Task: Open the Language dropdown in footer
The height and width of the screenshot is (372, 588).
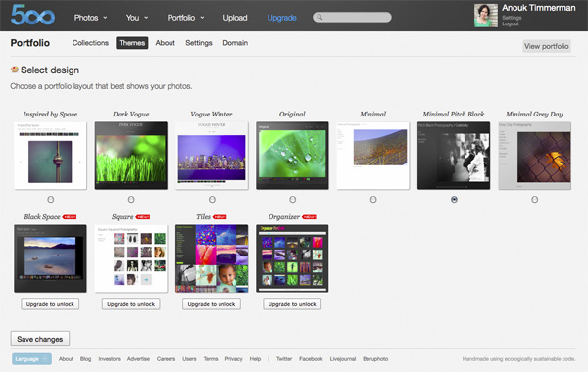Action: pyautogui.click(x=32, y=359)
